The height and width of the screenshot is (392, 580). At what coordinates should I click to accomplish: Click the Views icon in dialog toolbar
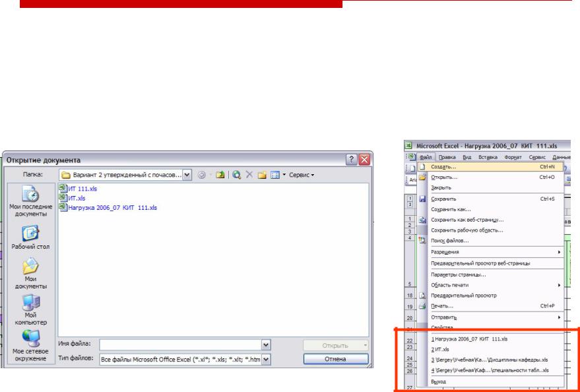[x=275, y=175]
